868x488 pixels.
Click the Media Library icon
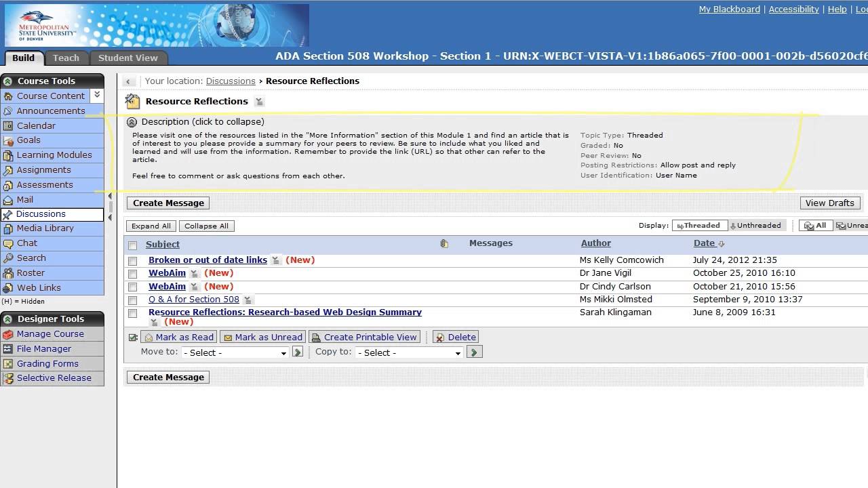tap(8, 228)
